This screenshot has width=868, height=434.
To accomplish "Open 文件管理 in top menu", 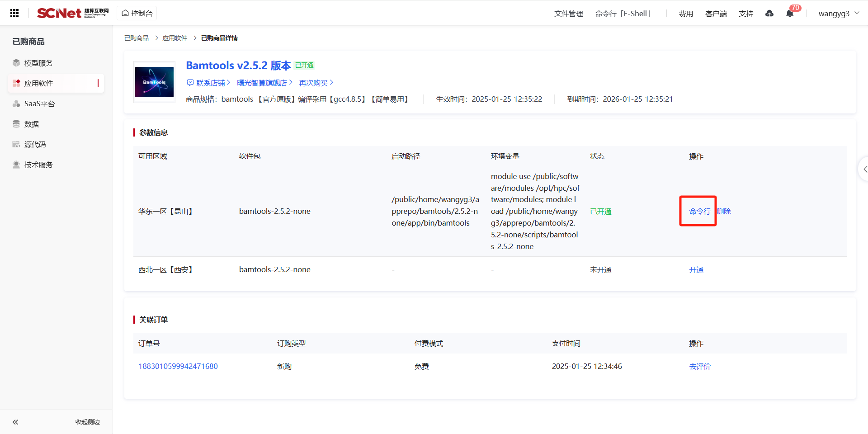I will coord(568,14).
